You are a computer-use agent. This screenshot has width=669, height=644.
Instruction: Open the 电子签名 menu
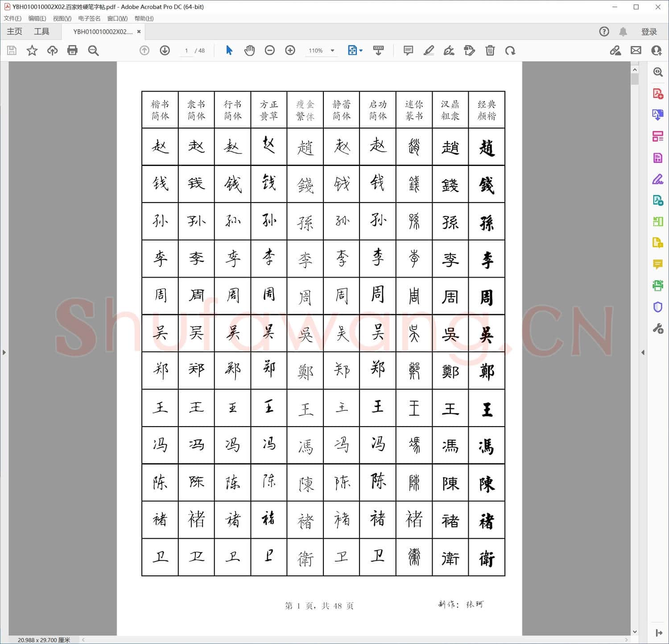click(89, 18)
